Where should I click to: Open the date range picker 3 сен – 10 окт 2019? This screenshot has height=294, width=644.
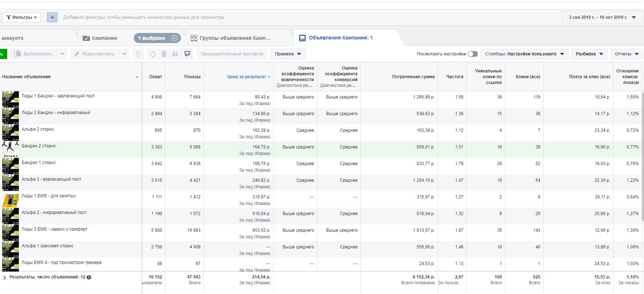[602, 17]
